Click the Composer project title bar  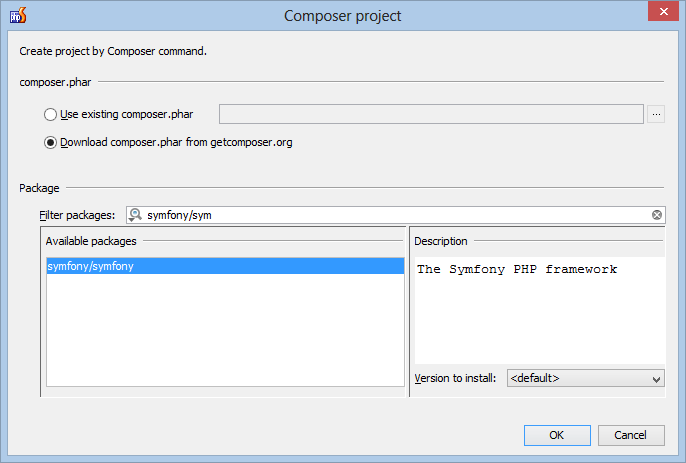[343, 16]
